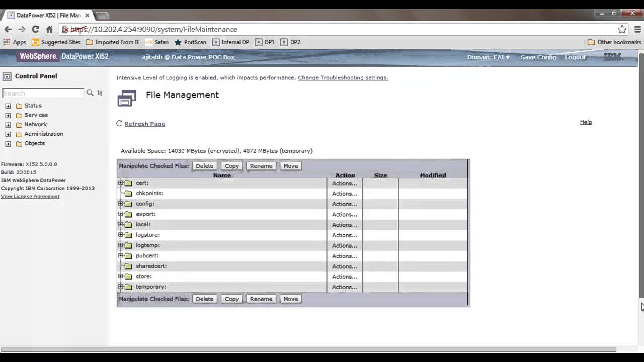Open the Internal DP bookmark

[230, 42]
